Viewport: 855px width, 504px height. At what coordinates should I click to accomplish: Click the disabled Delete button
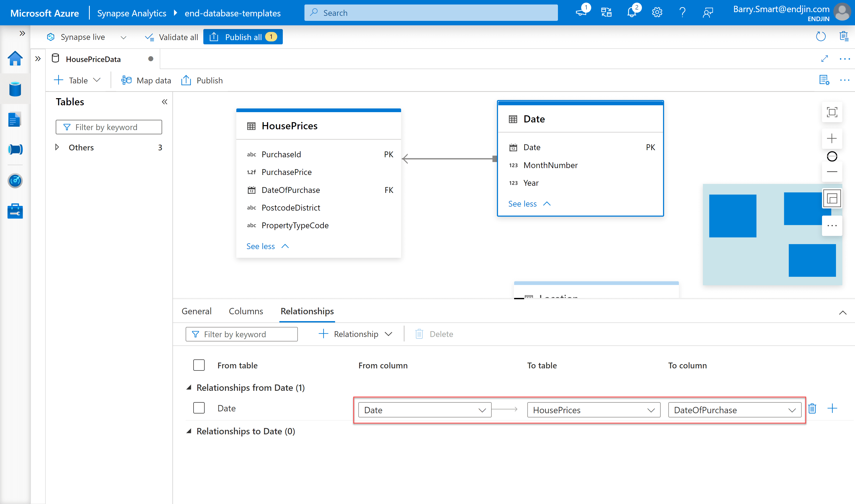coord(434,334)
